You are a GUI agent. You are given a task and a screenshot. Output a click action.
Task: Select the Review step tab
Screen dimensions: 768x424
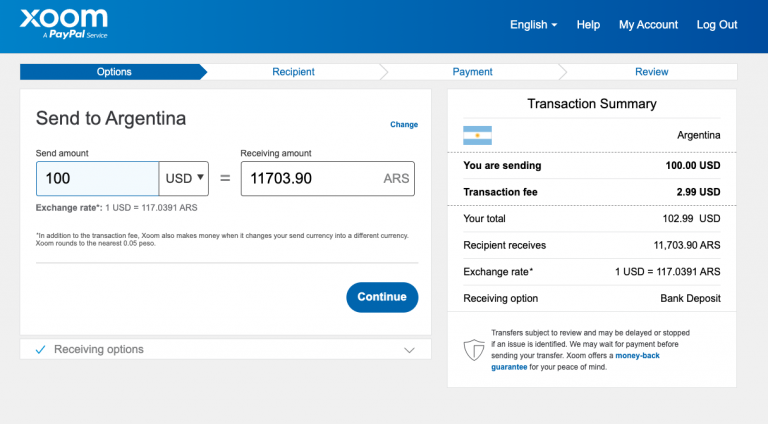[651, 72]
